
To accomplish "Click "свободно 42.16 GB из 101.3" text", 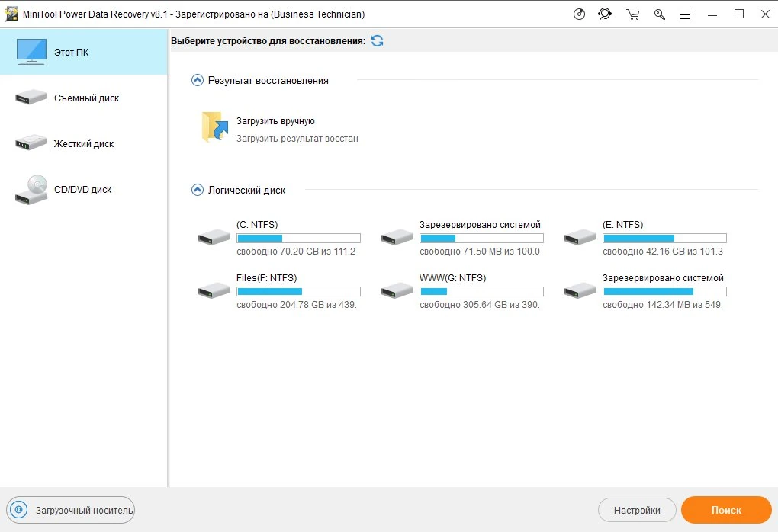I will click(662, 252).
